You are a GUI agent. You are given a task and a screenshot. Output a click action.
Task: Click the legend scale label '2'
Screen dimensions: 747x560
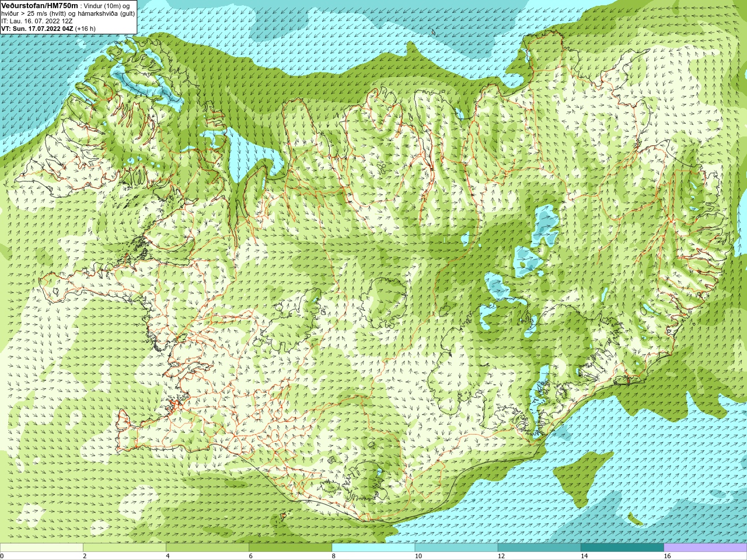85,556
